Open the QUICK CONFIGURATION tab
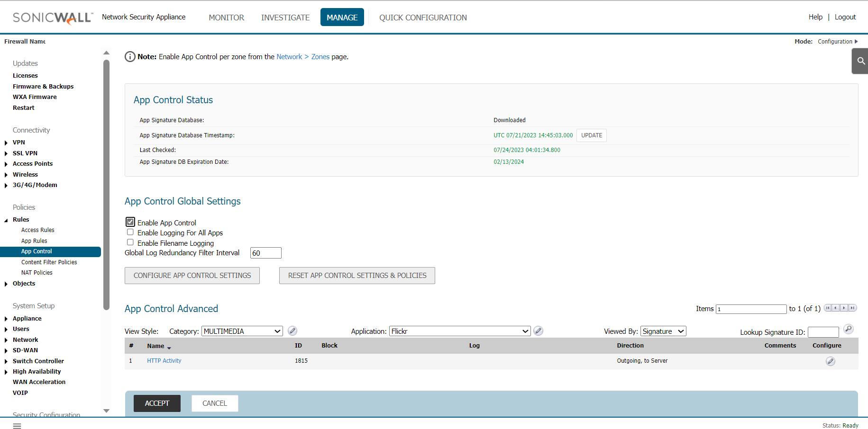The width and height of the screenshot is (868, 429). point(423,18)
